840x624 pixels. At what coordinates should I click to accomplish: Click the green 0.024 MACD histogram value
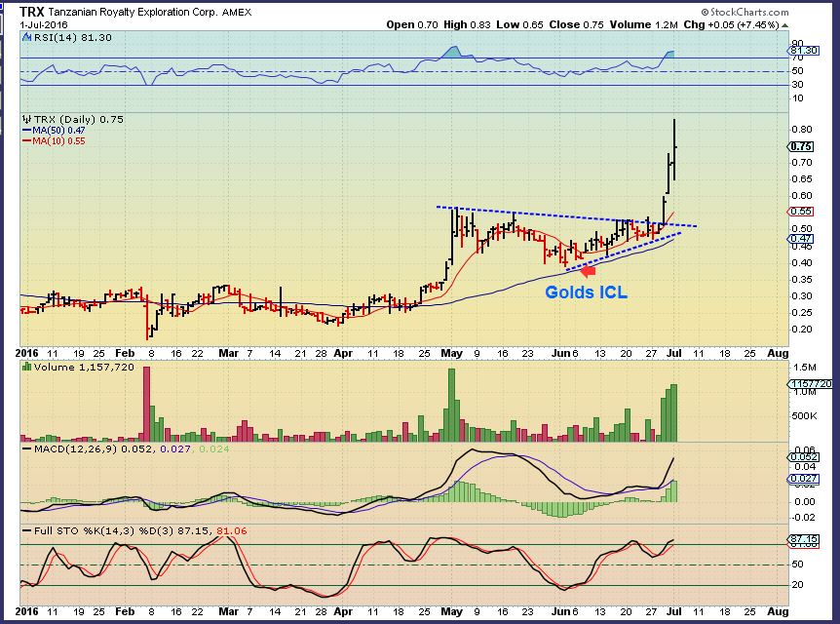click(x=214, y=448)
